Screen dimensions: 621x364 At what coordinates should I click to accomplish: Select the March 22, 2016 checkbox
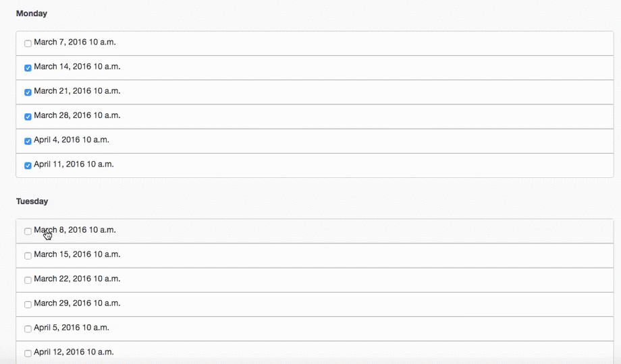coord(28,280)
